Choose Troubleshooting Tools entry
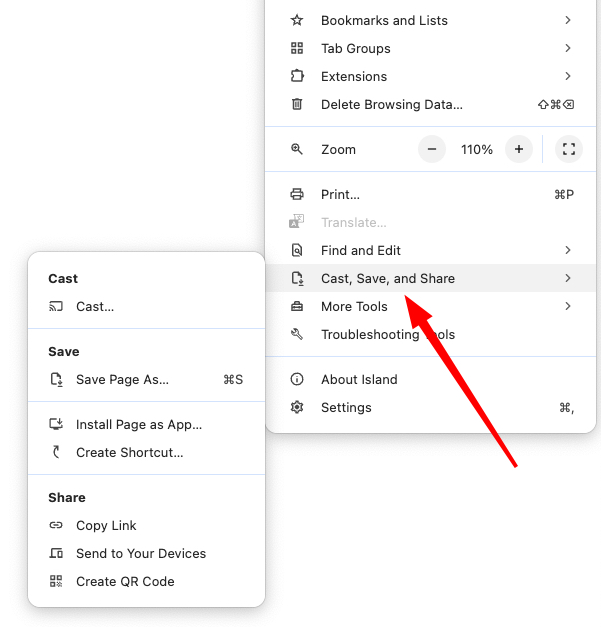Image resolution: width=601 pixels, height=627 pixels. tap(431, 334)
